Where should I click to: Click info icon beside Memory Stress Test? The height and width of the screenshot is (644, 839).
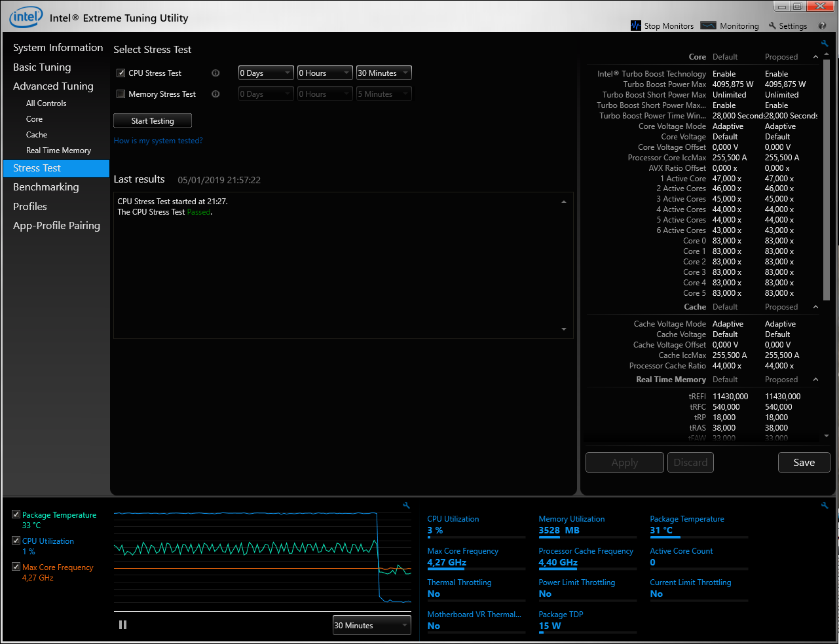[215, 94]
